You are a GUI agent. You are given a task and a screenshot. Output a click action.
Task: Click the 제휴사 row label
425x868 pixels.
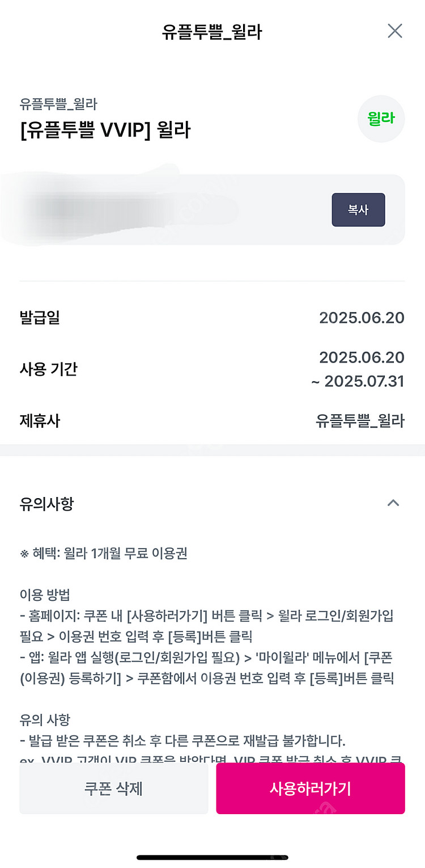click(40, 422)
